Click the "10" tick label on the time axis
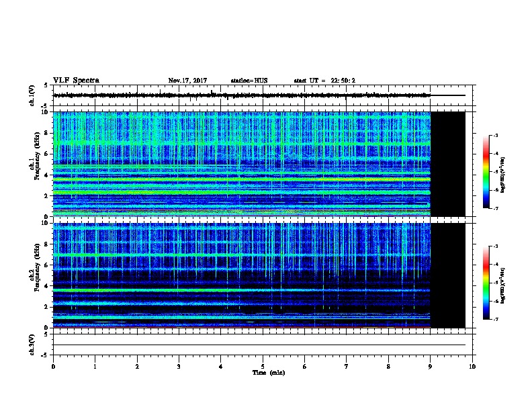532x411 pixels. [x=472, y=366]
